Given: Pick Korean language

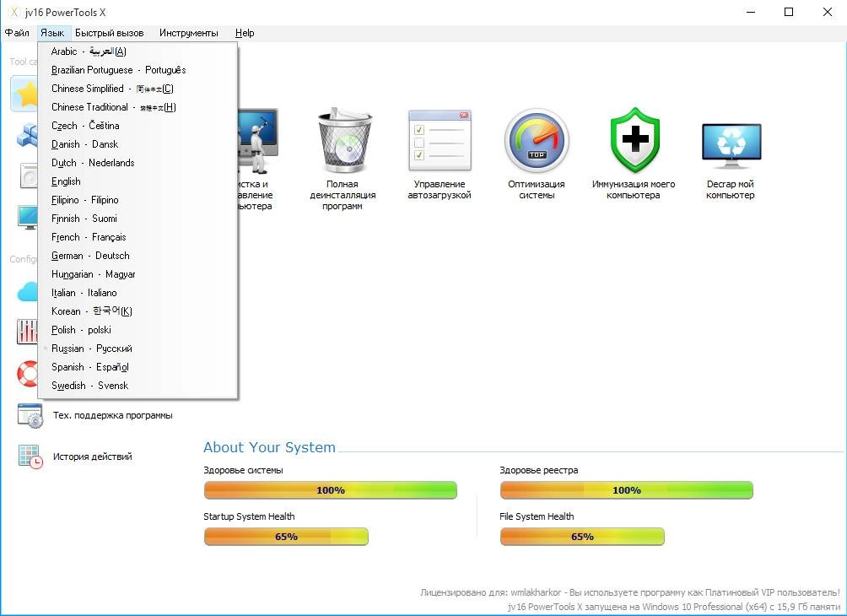Looking at the screenshot, I should (x=138, y=311).
